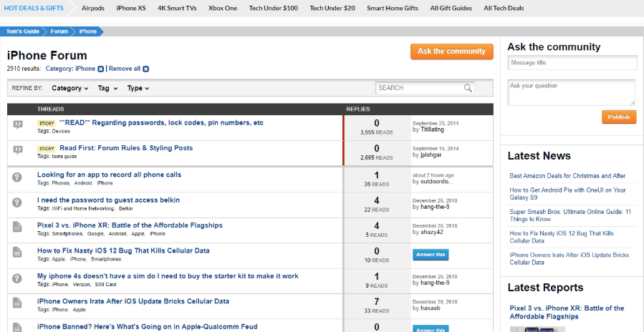Click the Google tag
Screen dimensions: 644x332
point(96,234)
